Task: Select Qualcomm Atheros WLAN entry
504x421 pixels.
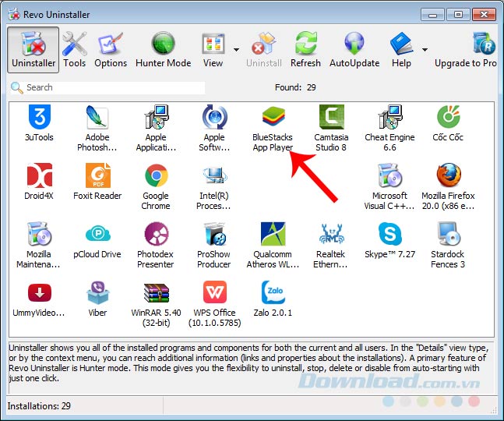Action: [x=273, y=245]
